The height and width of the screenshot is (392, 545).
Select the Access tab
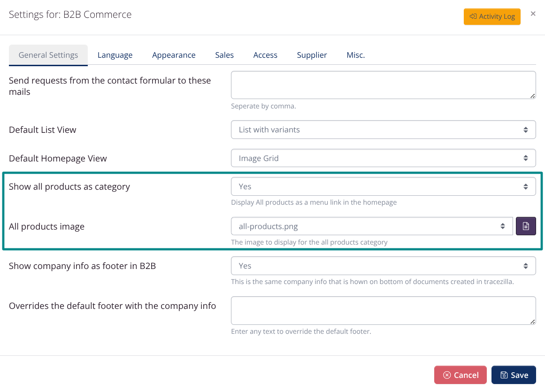tap(265, 55)
